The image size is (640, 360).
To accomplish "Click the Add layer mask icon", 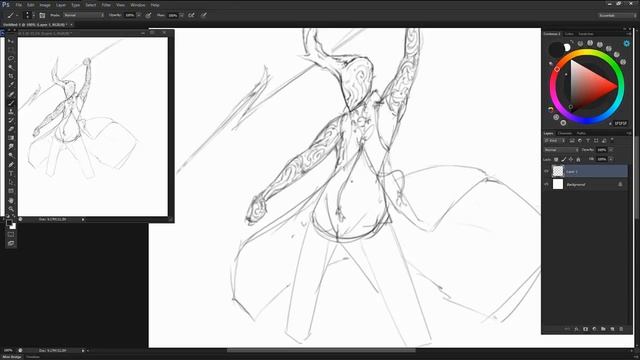I will pos(585,329).
